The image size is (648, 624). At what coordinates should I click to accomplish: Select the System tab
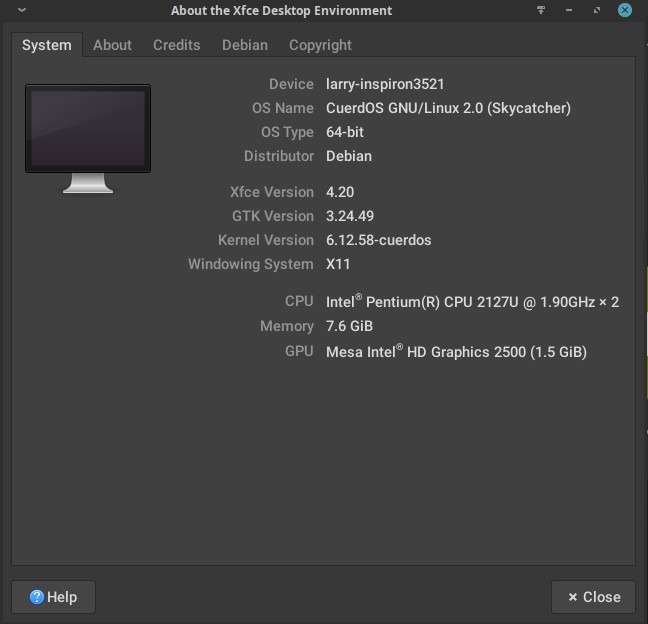[47, 45]
